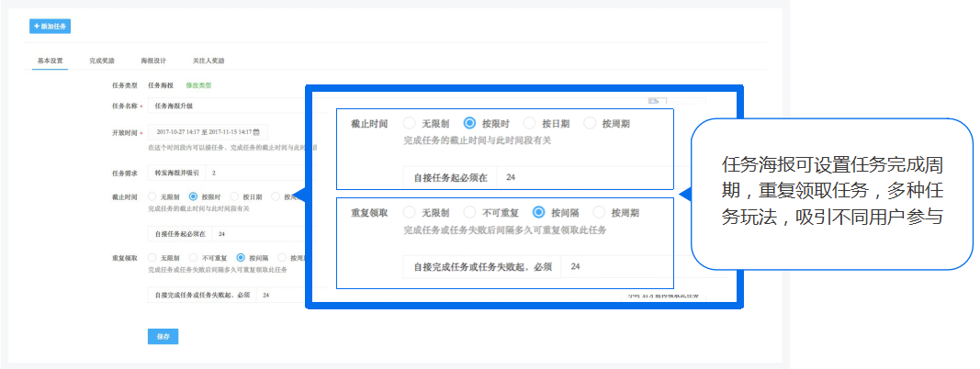Click the 开放时间 date range field

[x=202, y=132]
